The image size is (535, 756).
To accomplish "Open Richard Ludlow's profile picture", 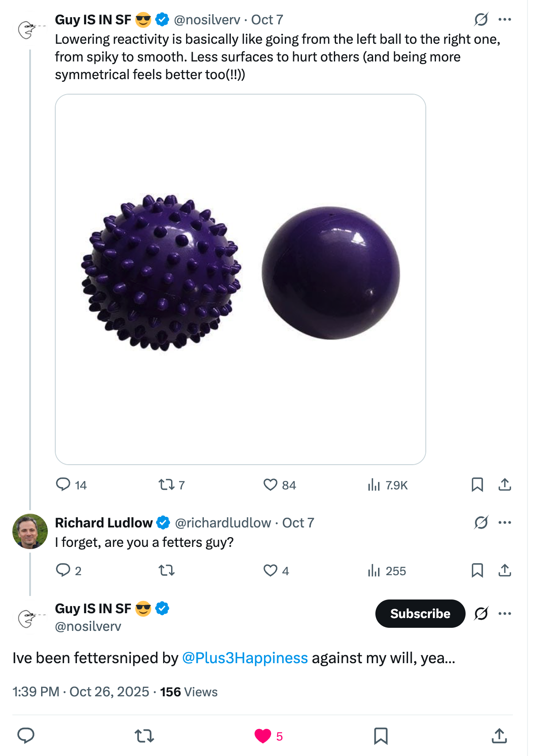I will [30, 531].
